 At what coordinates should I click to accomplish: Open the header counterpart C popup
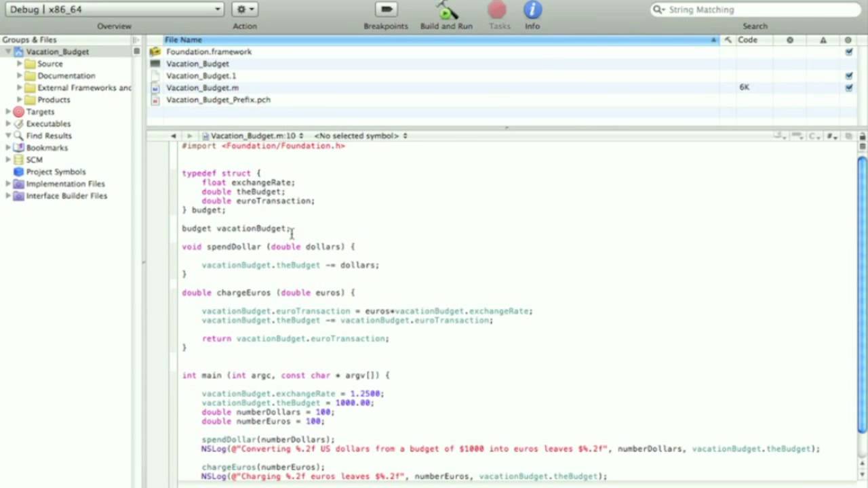tap(814, 136)
